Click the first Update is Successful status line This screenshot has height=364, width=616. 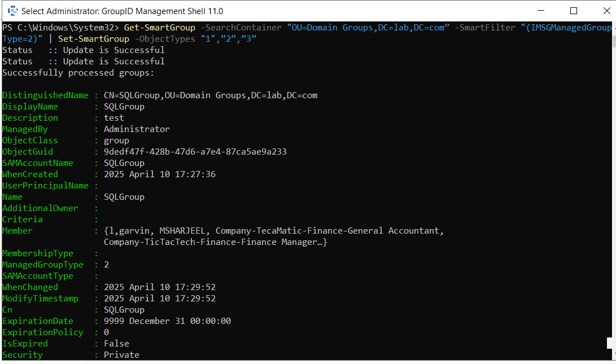(x=84, y=50)
